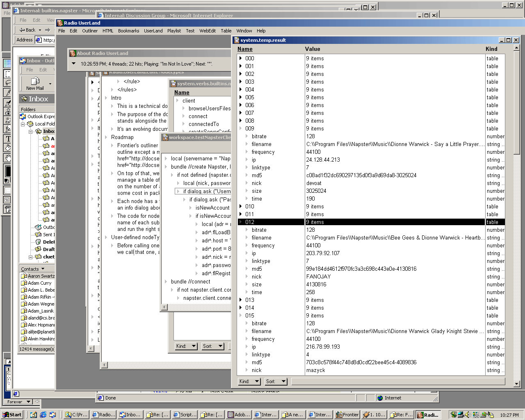Click the Frontier taskbar button
The height and width of the screenshot is (420, 525).
(347, 415)
